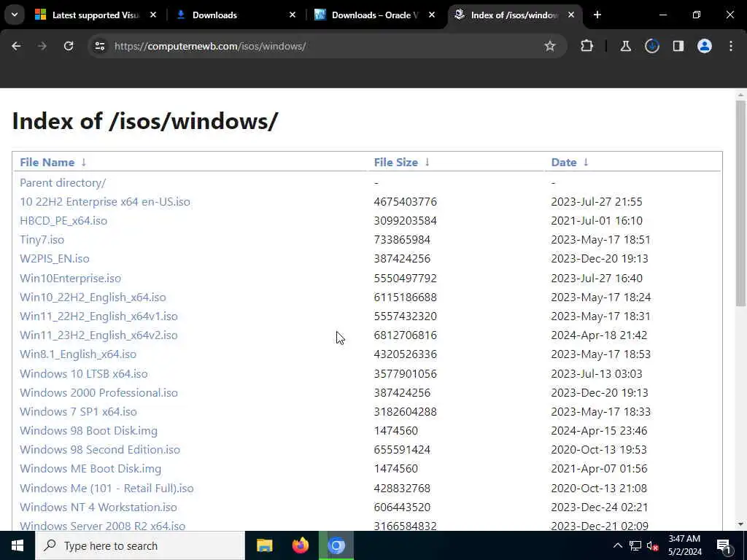Download Windows 98 Boot Disk.img
Image resolution: width=747 pixels, height=560 pixels.
click(x=88, y=431)
